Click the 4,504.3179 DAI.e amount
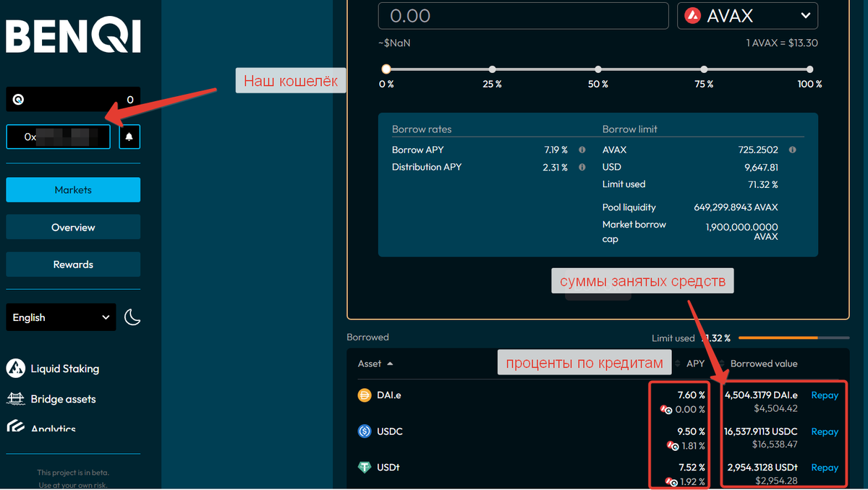 coord(761,395)
